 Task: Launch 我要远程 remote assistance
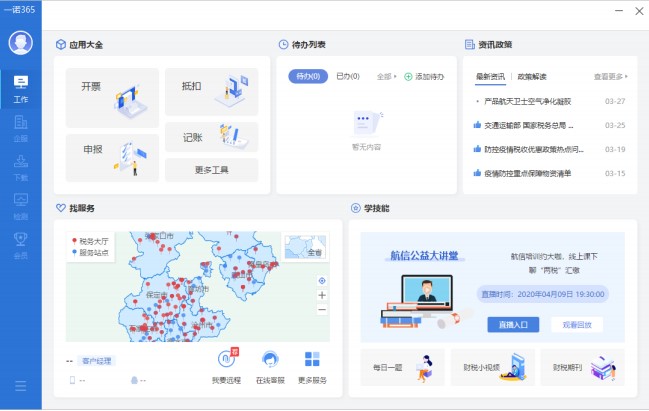click(x=226, y=366)
